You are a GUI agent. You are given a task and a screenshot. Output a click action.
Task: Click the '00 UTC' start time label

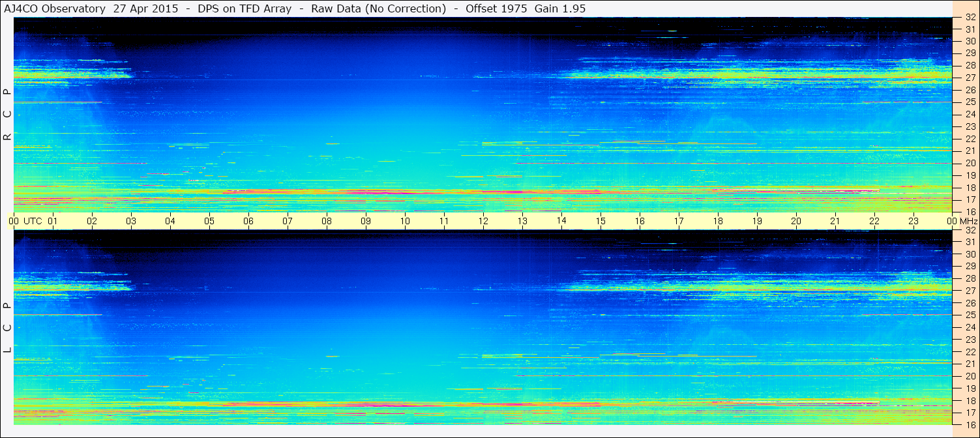coord(25,221)
